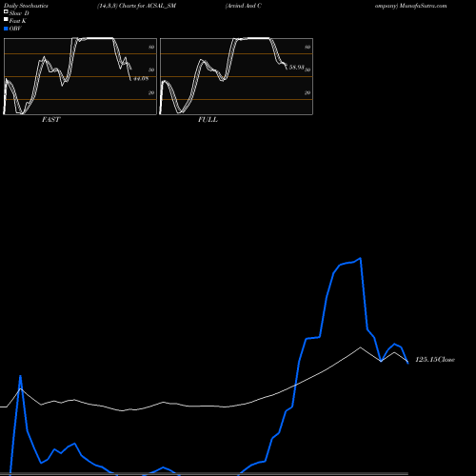The width and height of the screenshot is (476, 476).
Task: Click the 'Charts for ACSAL_SM' title text
Action: coord(148,6)
